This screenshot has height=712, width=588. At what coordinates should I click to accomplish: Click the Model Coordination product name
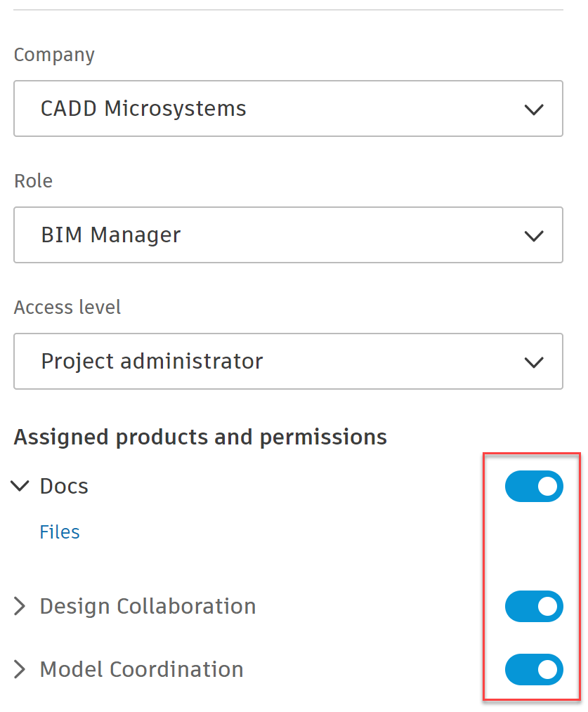[141, 669]
